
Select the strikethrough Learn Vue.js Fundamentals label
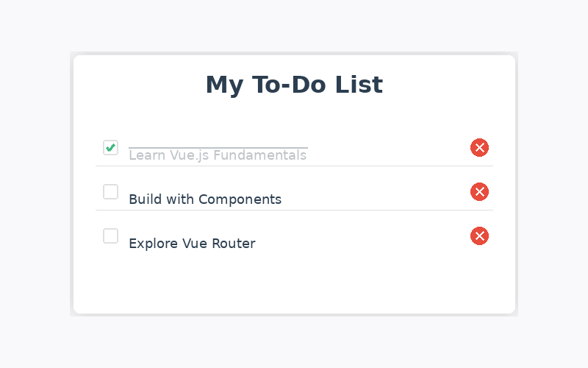point(218,155)
